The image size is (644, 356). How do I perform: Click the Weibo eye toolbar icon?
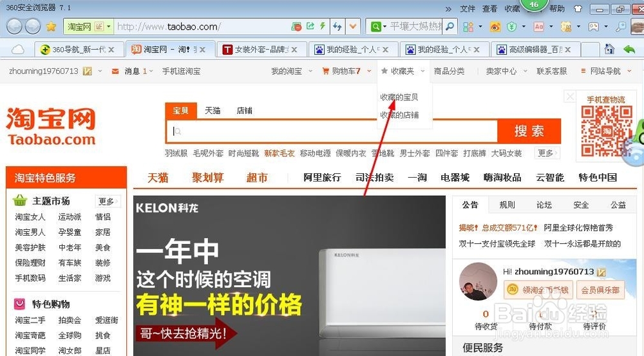[495, 27]
